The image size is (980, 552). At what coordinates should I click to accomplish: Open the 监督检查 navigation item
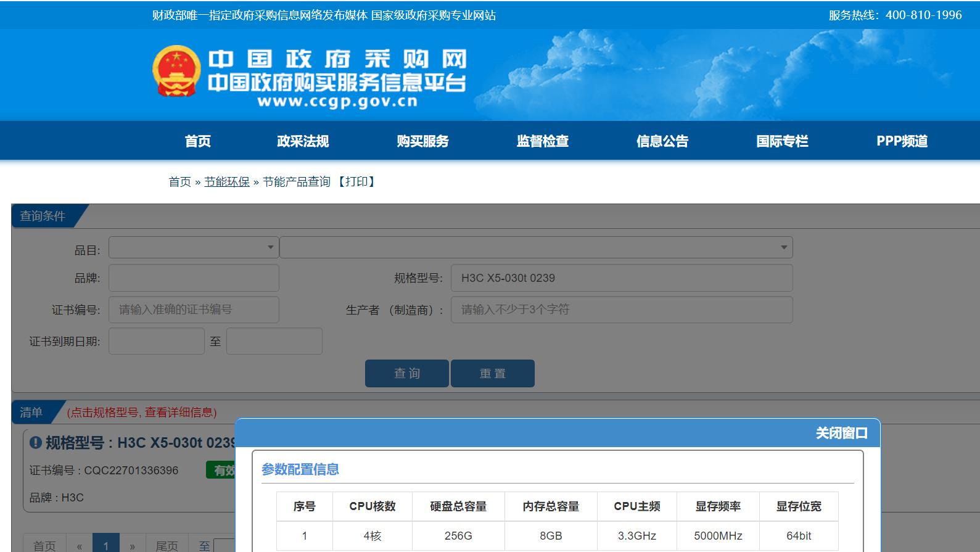click(x=543, y=141)
